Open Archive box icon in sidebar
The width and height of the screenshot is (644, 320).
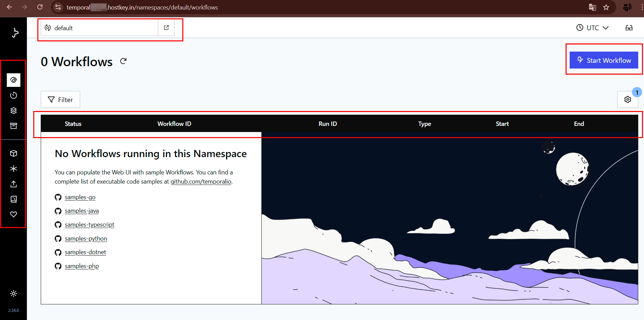click(14, 126)
